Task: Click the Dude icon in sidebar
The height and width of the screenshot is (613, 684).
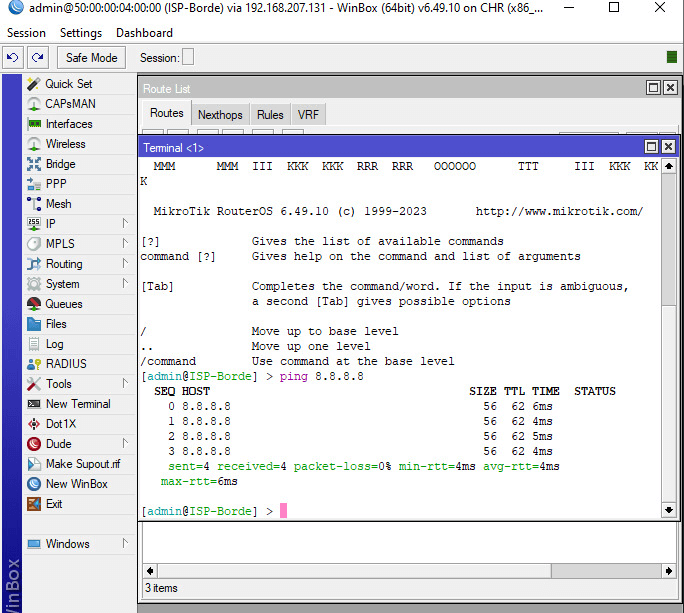Action: pos(34,444)
